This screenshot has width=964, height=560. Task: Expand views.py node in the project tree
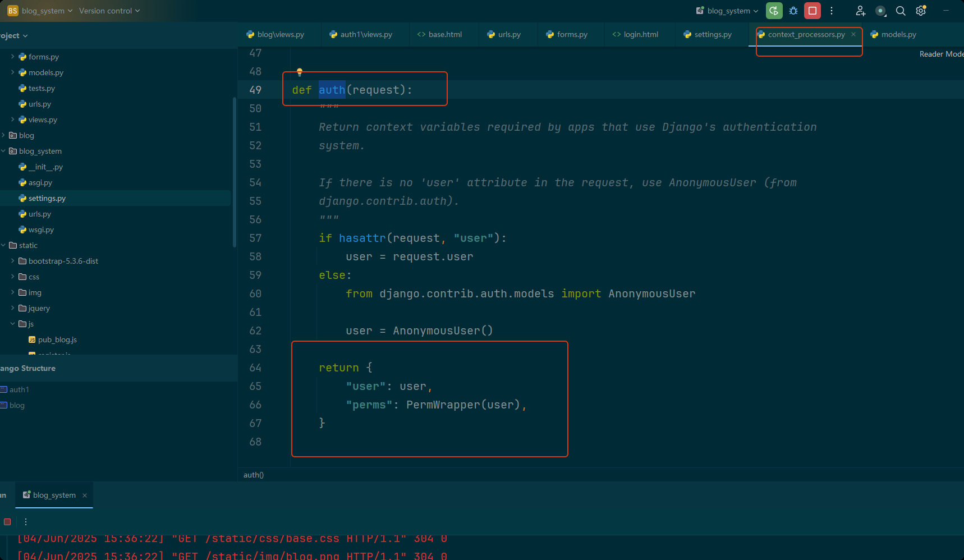[x=13, y=120]
